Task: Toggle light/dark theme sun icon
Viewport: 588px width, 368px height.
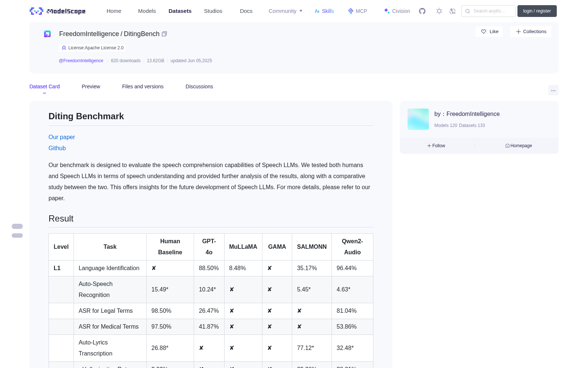Action: 439,11
